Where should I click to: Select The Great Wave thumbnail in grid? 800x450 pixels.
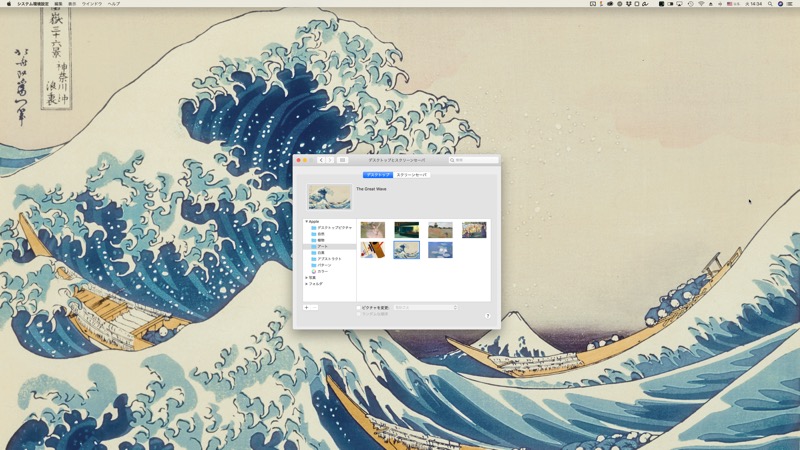tap(407, 249)
